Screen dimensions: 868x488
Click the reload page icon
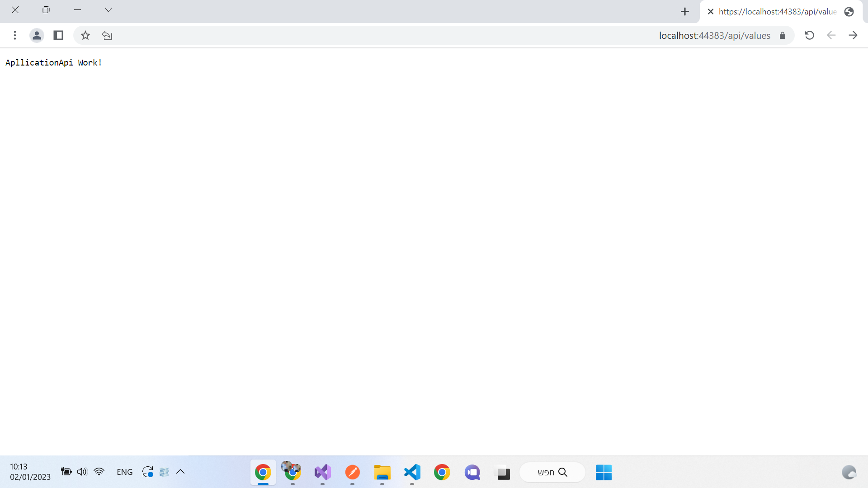click(x=809, y=35)
